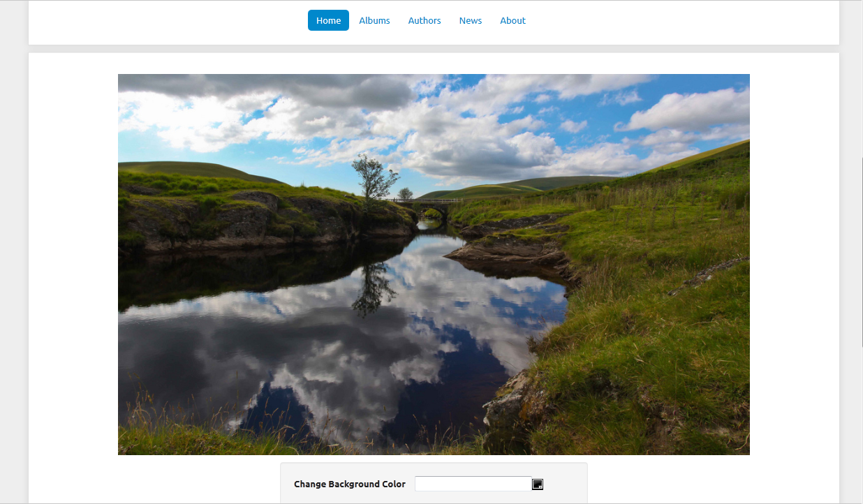Open the color picker swatch icon
This screenshot has height=504, width=863.
coord(538,484)
